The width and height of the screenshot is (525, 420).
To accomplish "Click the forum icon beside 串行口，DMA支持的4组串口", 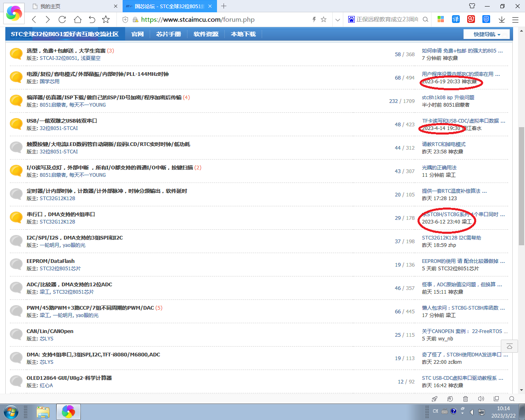I will (16, 217).
